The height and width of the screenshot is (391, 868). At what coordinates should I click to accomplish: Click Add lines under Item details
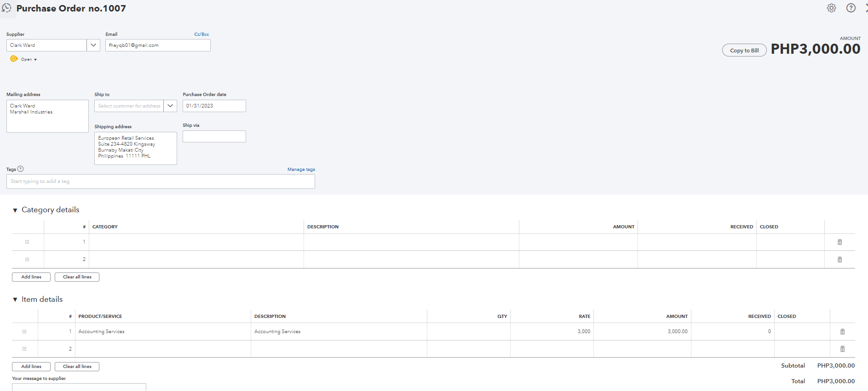31,367
